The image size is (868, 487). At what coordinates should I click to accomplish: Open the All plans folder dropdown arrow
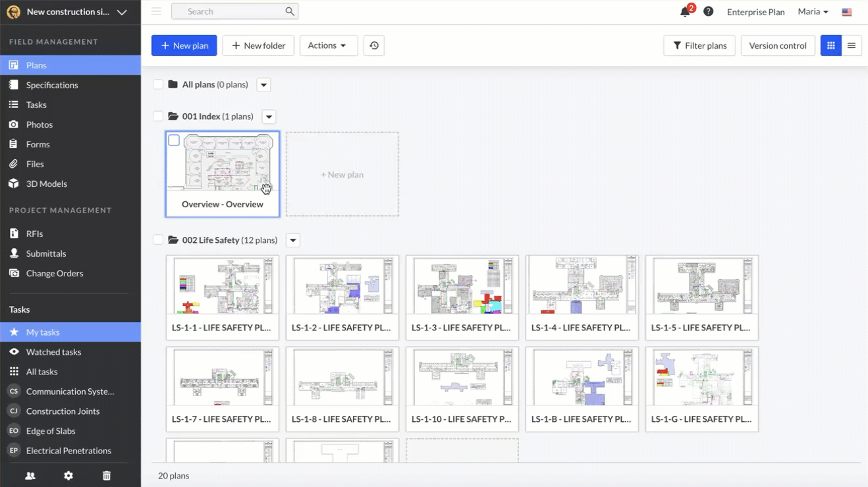click(x=263, y=85)
